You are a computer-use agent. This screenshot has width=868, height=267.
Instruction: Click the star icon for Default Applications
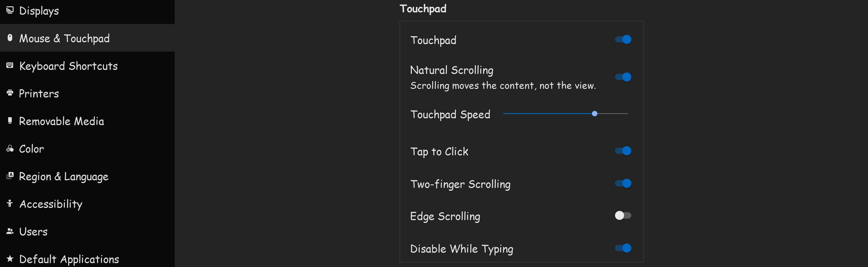point(10,259)
